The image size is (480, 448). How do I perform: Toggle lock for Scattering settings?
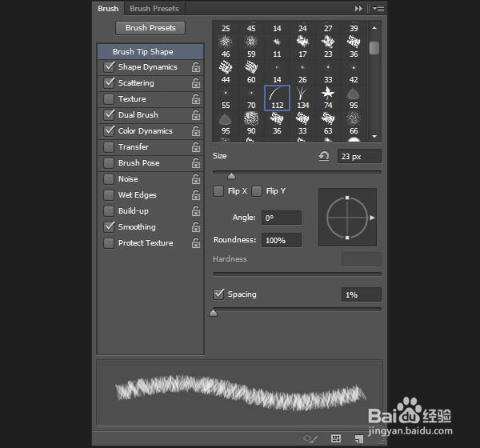(196, 83)
